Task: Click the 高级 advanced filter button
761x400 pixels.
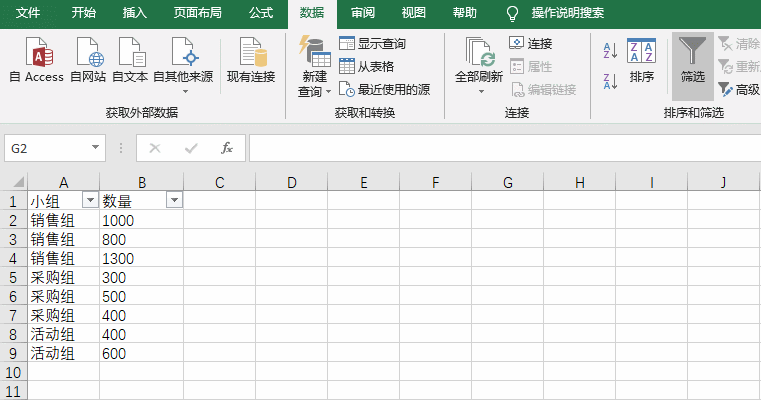Action: coord(738,89)
